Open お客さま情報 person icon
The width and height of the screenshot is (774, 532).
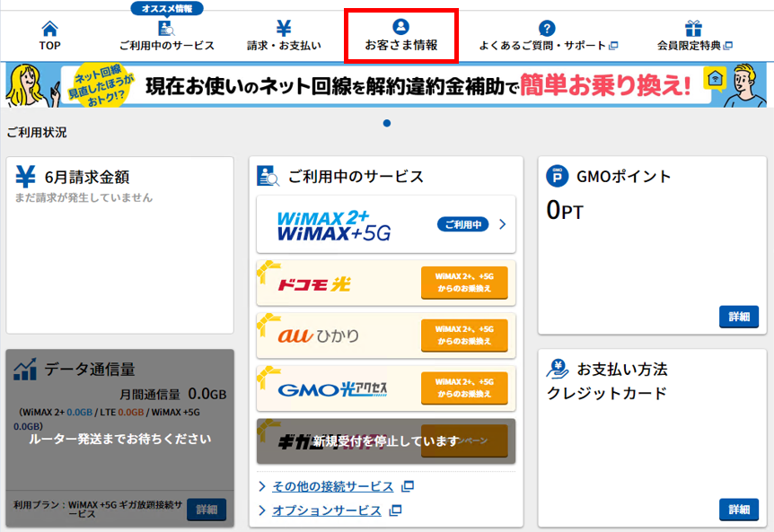[400, 26]
